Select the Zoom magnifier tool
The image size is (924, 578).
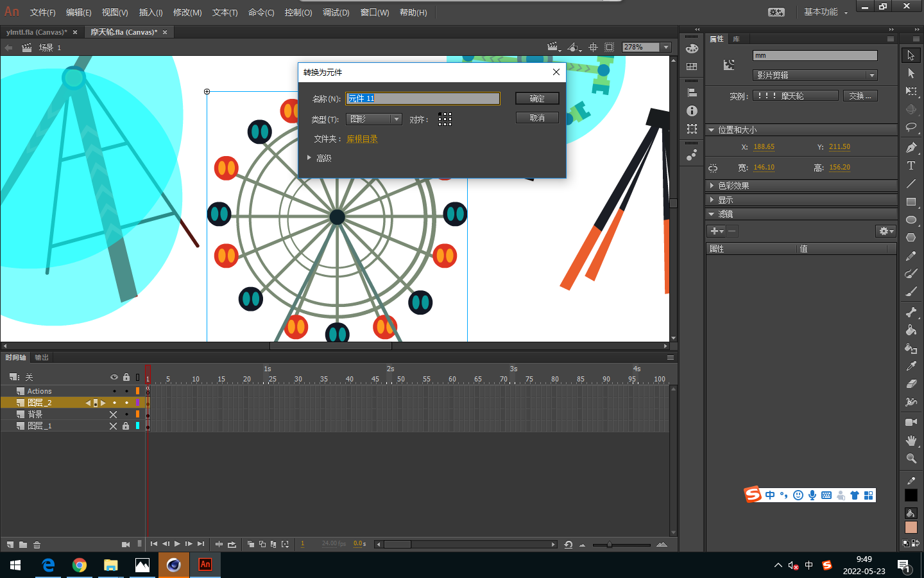tap(911, 459)
